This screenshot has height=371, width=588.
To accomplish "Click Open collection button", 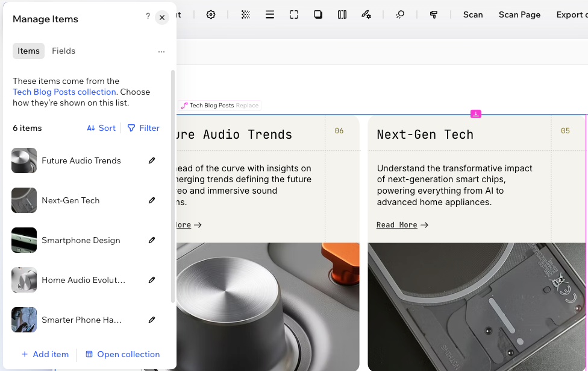I will (x=123, y=354).
